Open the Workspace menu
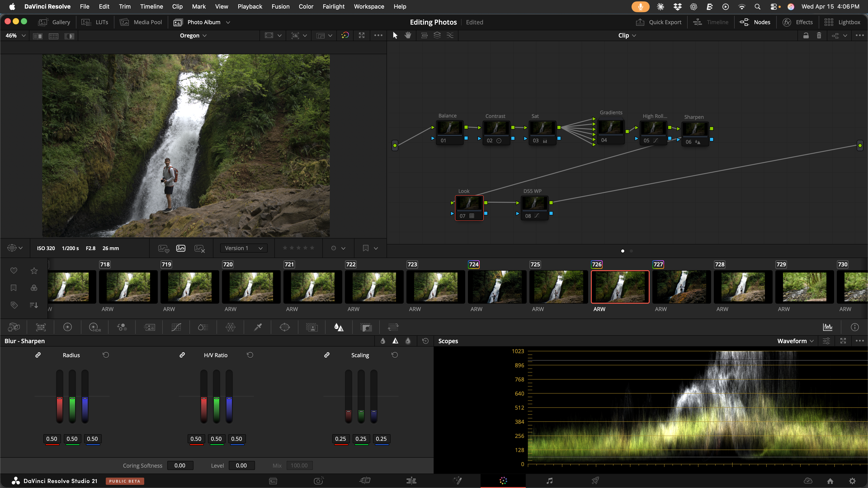The image size is (868, 488). tap(369, 6)
